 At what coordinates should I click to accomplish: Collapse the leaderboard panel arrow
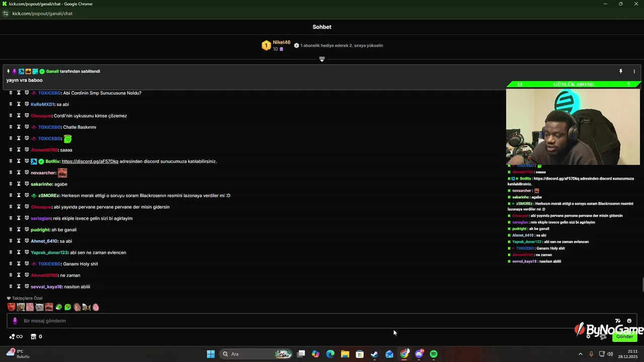tap(322, 59)
